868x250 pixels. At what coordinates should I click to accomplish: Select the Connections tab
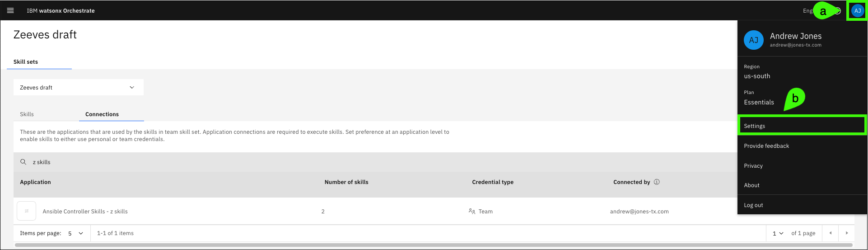click(102, 114)
